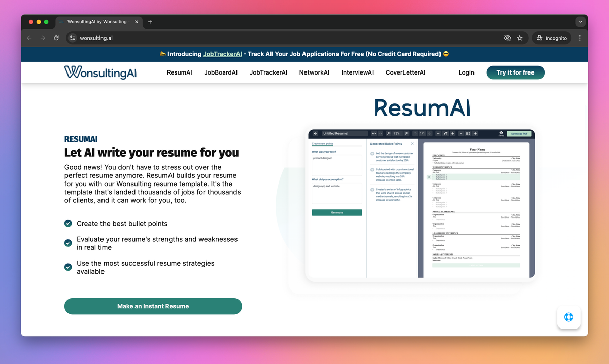Image resolution: width=609 pixels, height=364 pixels.
Task: Click the back arrow in ResumAI editor preview
Action: (x=315, y=133)
